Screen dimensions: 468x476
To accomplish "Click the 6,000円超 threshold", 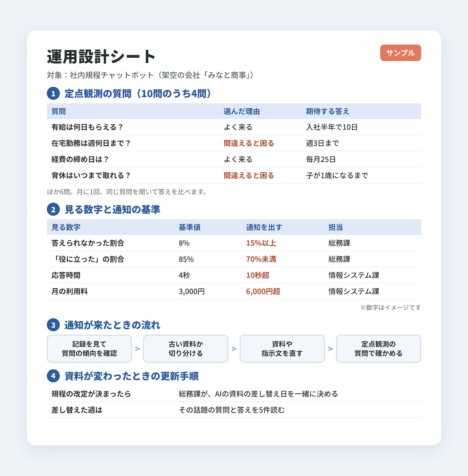I will [x=263, y=291].
